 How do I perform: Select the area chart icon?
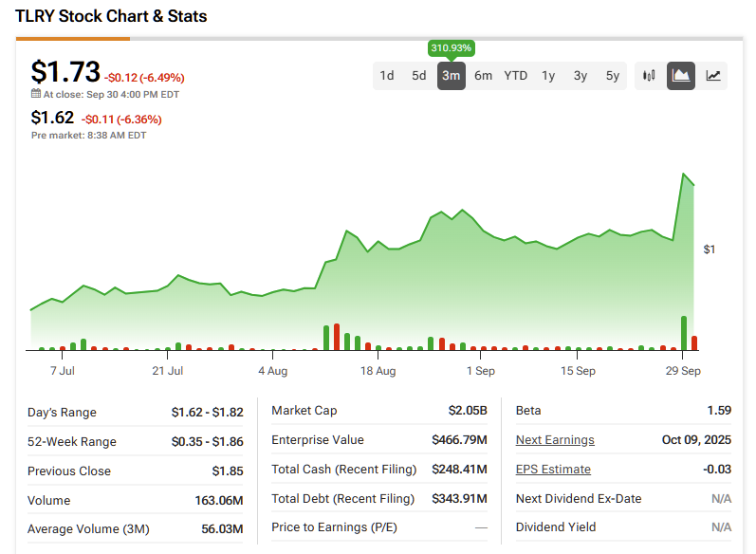point(680,76)
